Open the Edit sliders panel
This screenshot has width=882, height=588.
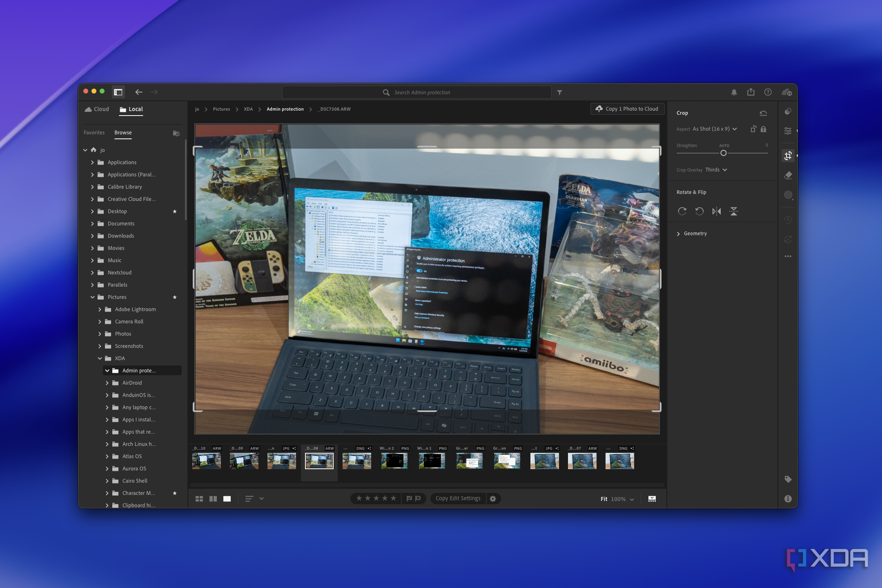pyautogui.click(x=788, y=131)
